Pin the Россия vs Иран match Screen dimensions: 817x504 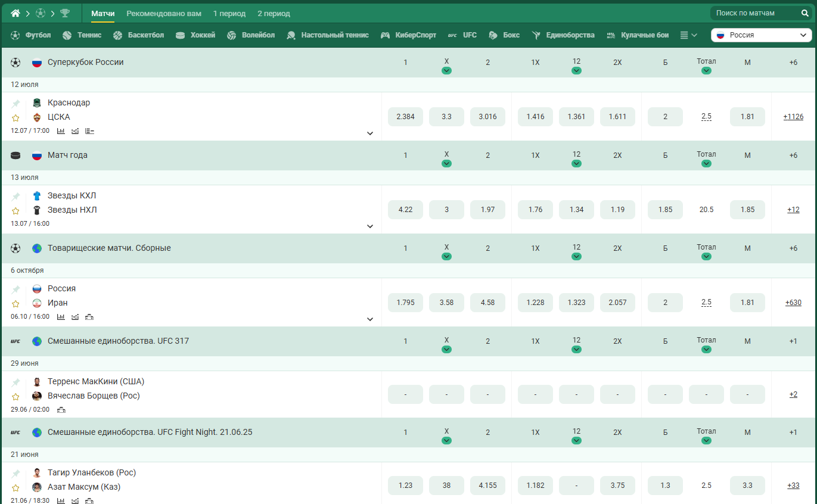pos(15,289)
